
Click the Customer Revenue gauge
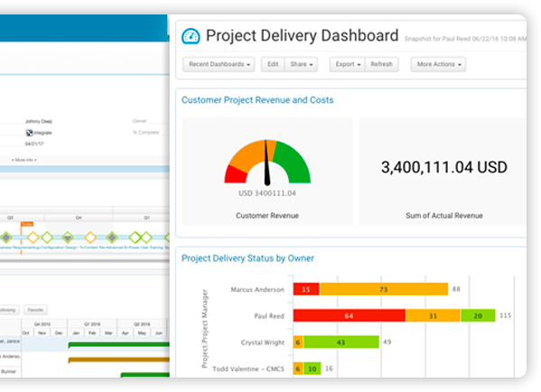point(267,162)
